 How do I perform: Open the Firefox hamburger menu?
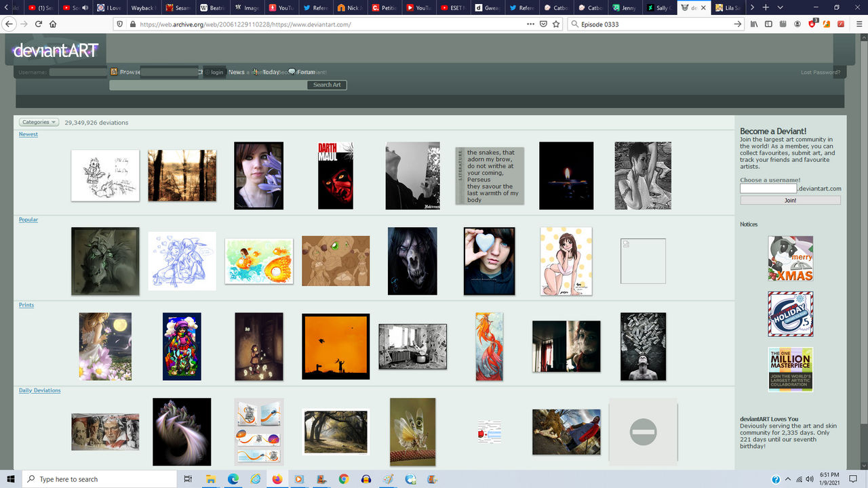pos(858,24)
